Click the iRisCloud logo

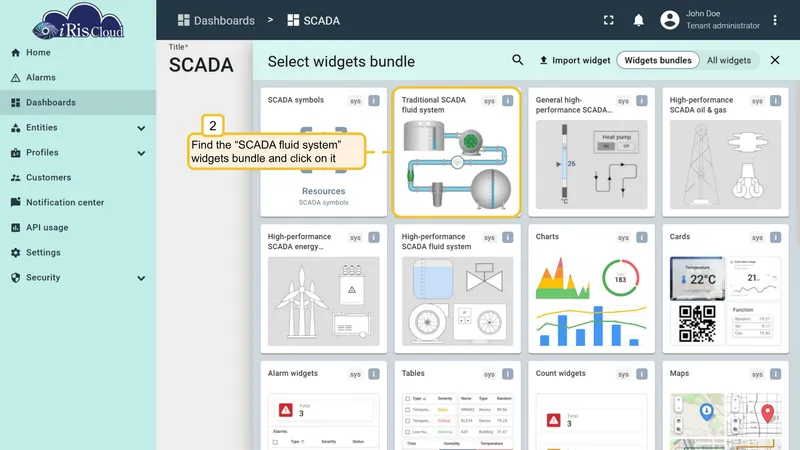pyautogui.click(x=78, y=21)
